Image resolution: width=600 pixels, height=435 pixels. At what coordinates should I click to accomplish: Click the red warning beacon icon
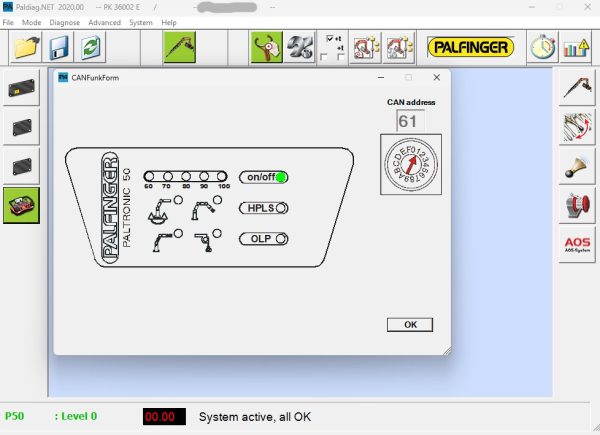[577, 206]
